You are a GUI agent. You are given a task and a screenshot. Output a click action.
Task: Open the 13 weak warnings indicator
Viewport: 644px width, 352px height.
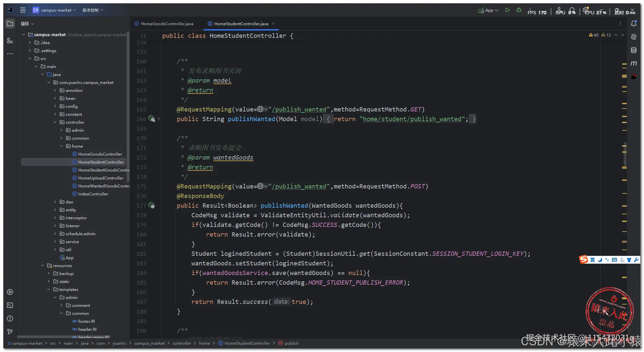pos(606,35)
